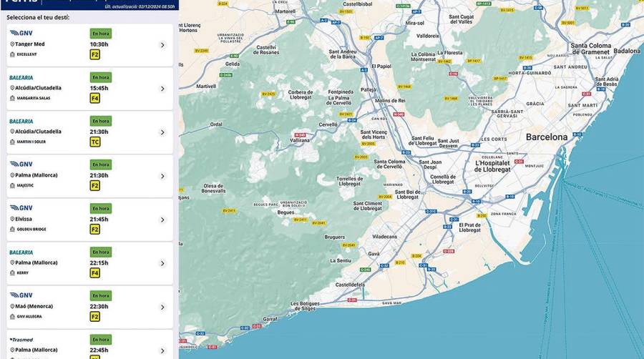The width and height of the screenshot is (644, 359).
Task: Expand the Eivissa 21:45h ferry entry
Action: click(162, 220)
